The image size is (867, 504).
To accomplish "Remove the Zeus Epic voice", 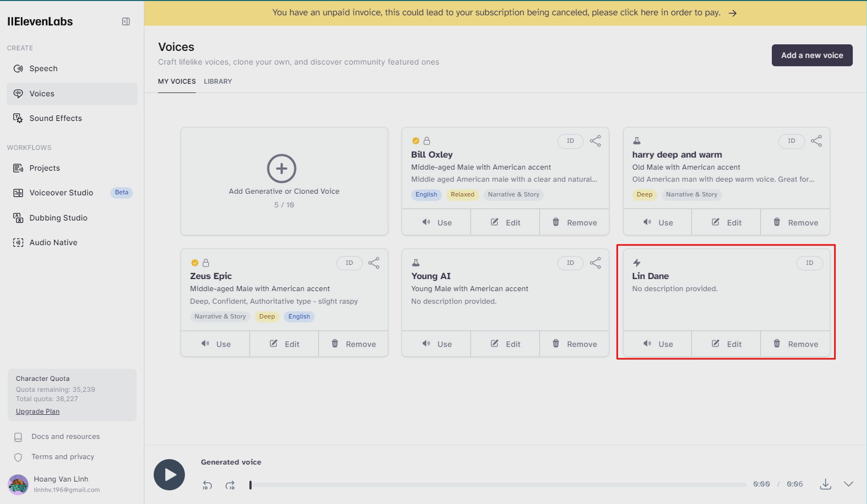I will click(353, 344).
